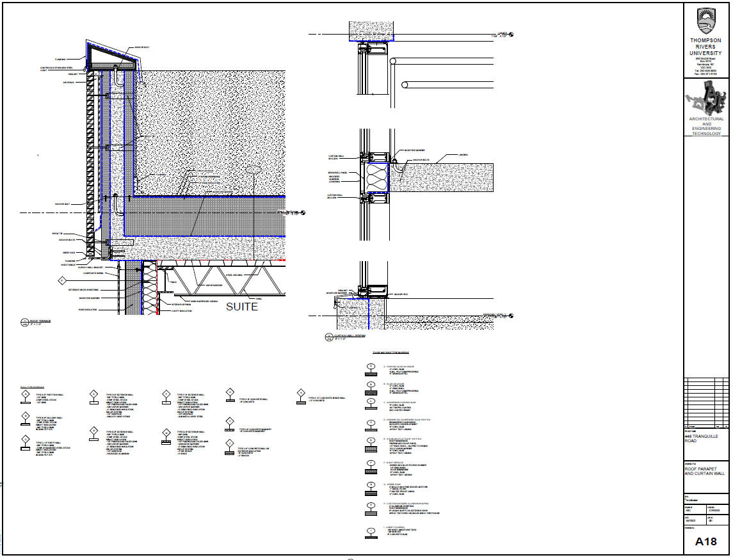The image size is (733, 560).
Task: Click the Thompson Rivers University title text
Action: pos(705,46)
